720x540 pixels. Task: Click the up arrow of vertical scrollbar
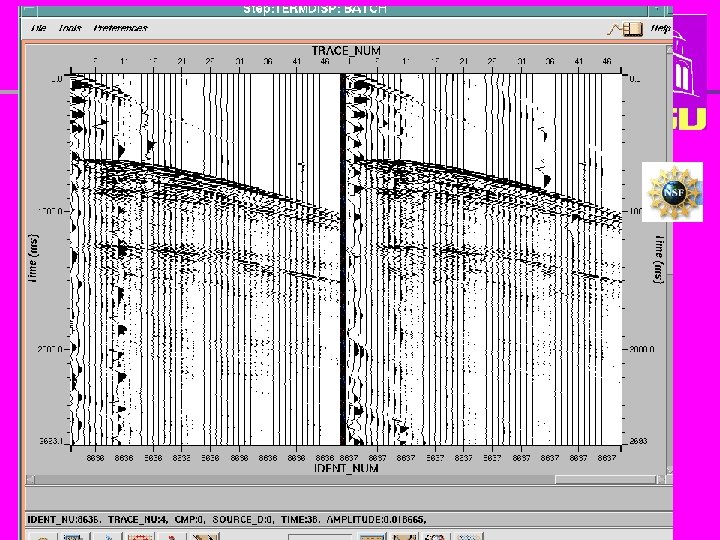click(669, 50)
